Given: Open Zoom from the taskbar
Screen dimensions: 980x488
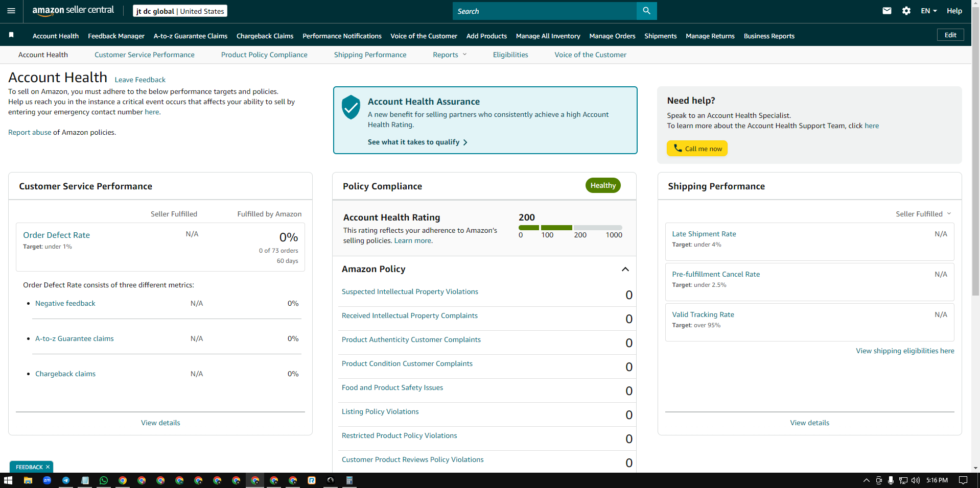Looking at the screenshot, I should coord(47,480).
